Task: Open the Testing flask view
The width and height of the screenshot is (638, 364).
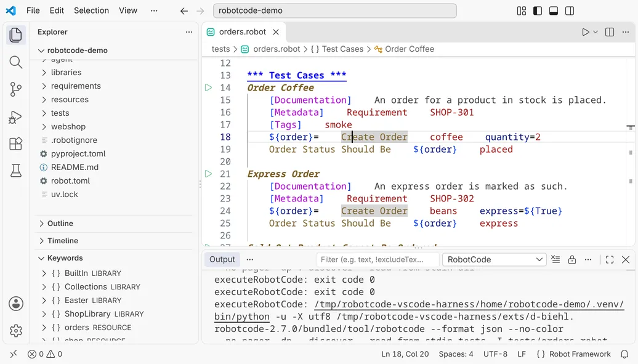Action: click(16, 171)
